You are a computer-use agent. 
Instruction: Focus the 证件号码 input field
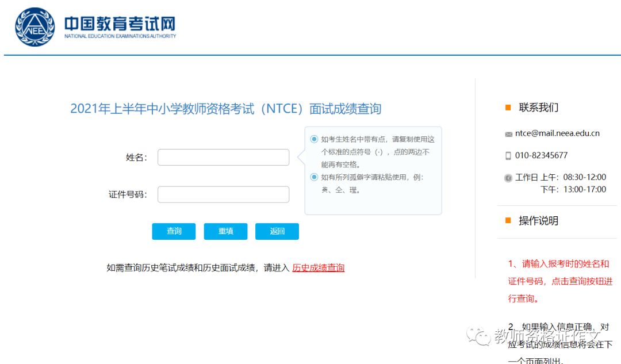[223, 194]
